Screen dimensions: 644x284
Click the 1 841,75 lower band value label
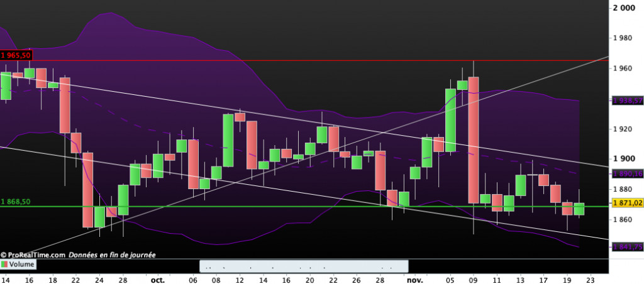(x=627, y=247)
